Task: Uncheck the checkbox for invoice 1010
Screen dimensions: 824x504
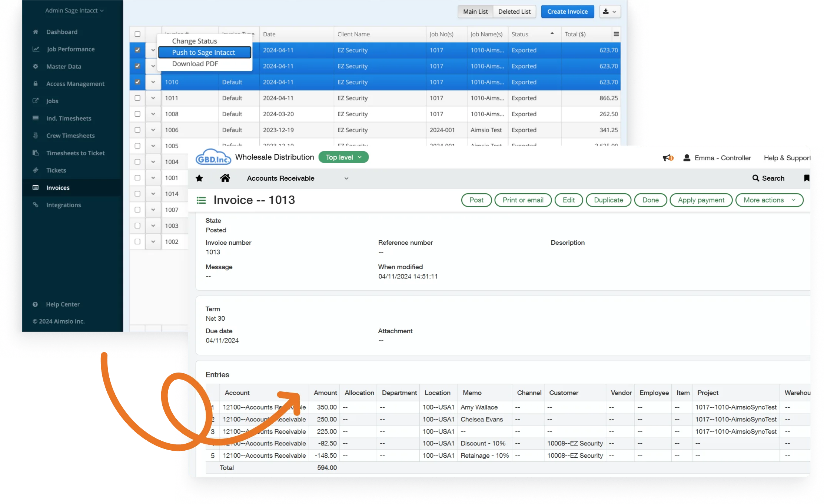Action: pos(137,82)
